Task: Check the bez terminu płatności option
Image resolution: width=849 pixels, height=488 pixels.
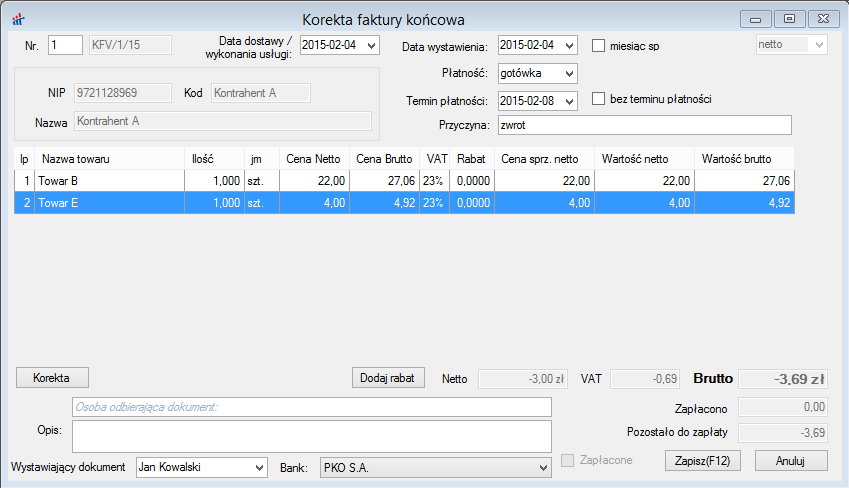Action: (600, 99)
